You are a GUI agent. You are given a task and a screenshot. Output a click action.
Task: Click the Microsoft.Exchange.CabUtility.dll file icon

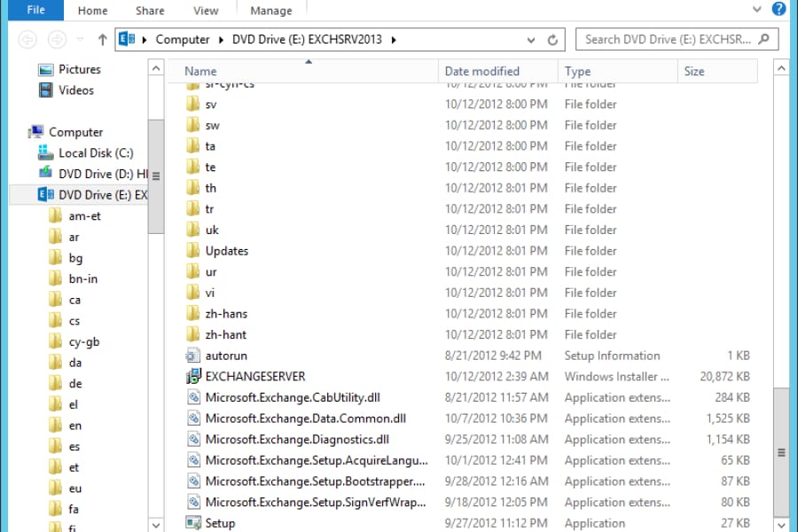click(x=193, y=397)
